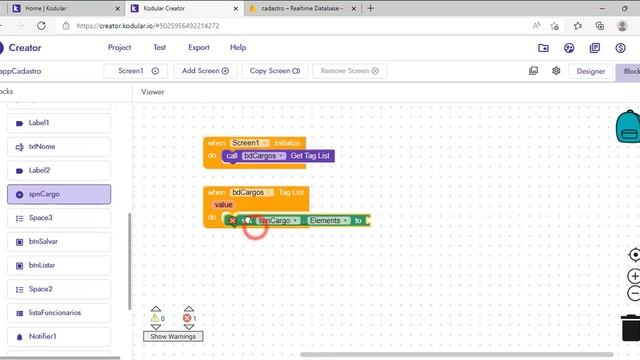640x360 pixels.
Task: Open the Export menu
Action: coord(199,47)
